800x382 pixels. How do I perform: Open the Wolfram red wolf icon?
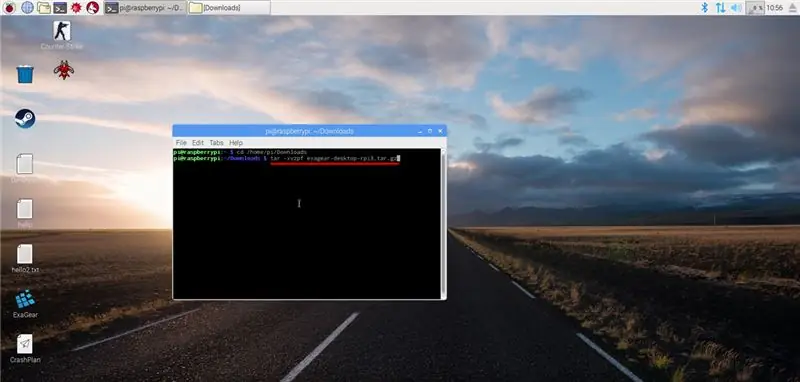coord(92,7)
